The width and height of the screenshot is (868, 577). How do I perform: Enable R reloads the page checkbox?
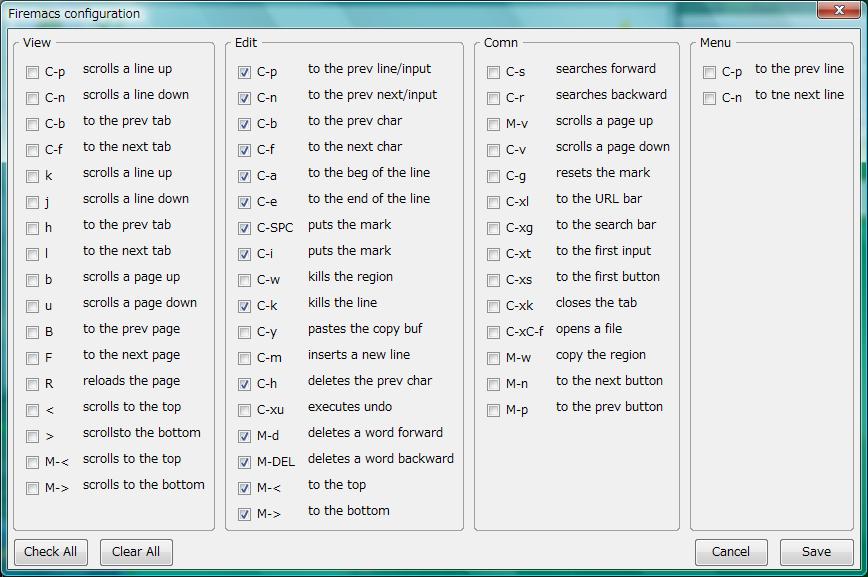tap(33, 384)
